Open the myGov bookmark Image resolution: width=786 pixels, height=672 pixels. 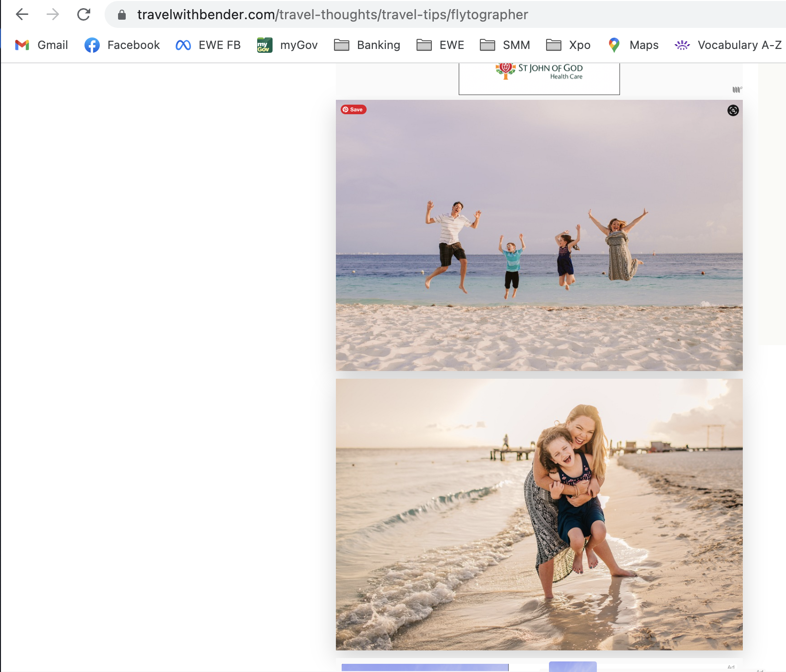287,45
